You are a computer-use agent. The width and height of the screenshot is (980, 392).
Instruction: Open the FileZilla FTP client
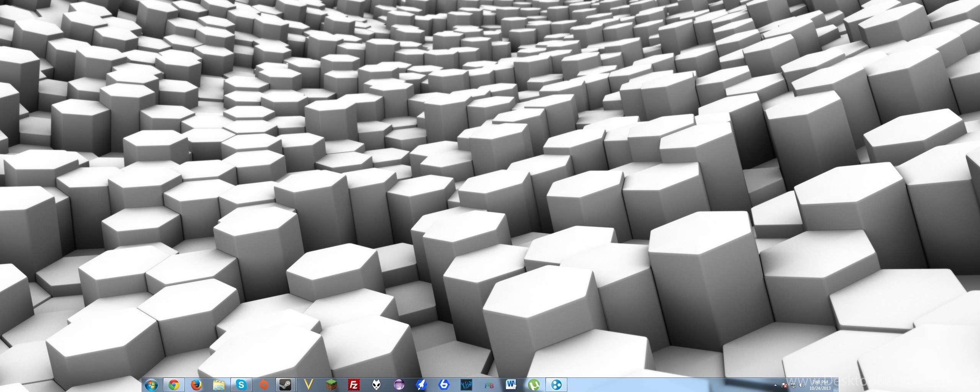click(x=353, y=384)
